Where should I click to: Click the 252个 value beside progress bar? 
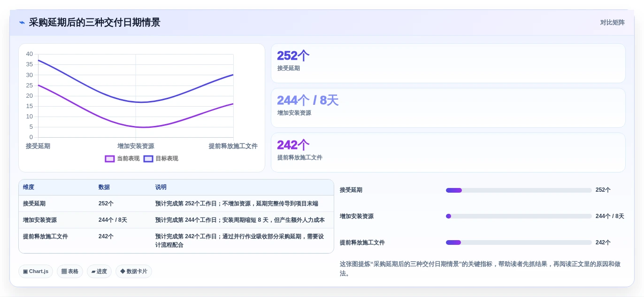tap(603, 190)
